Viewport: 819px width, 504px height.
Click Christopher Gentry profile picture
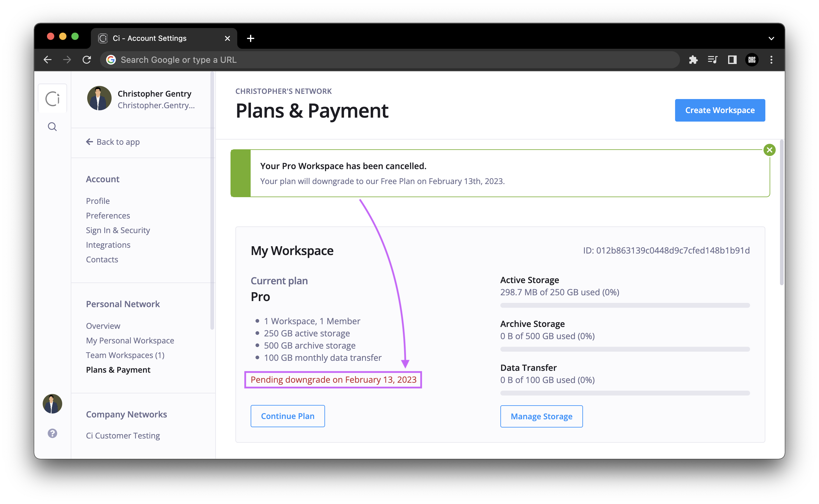[99, 98]
